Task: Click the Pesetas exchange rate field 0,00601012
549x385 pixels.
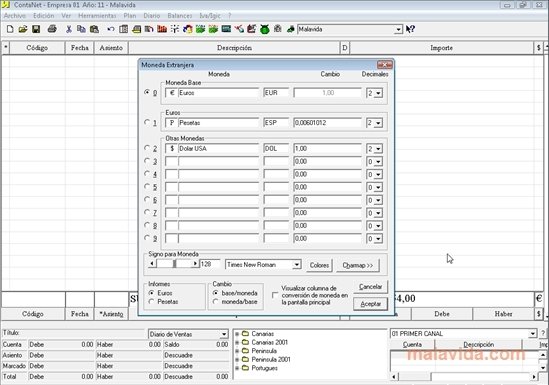Action: coord(327,123)
